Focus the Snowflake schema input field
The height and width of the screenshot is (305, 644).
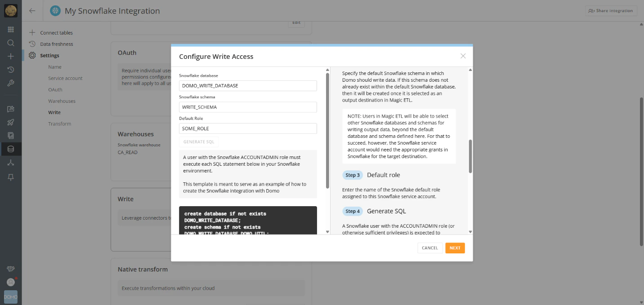pyautogui.click(x=248, y=107)
